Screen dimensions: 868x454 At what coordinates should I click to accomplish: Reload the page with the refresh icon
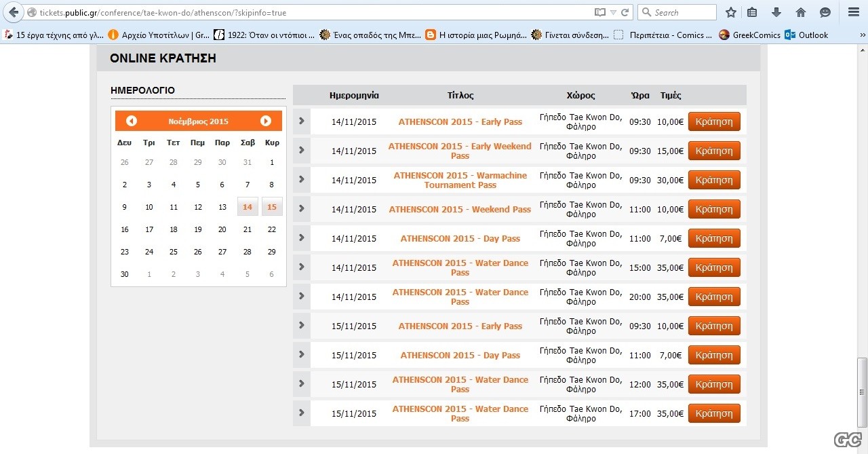[x=625, y=12]
